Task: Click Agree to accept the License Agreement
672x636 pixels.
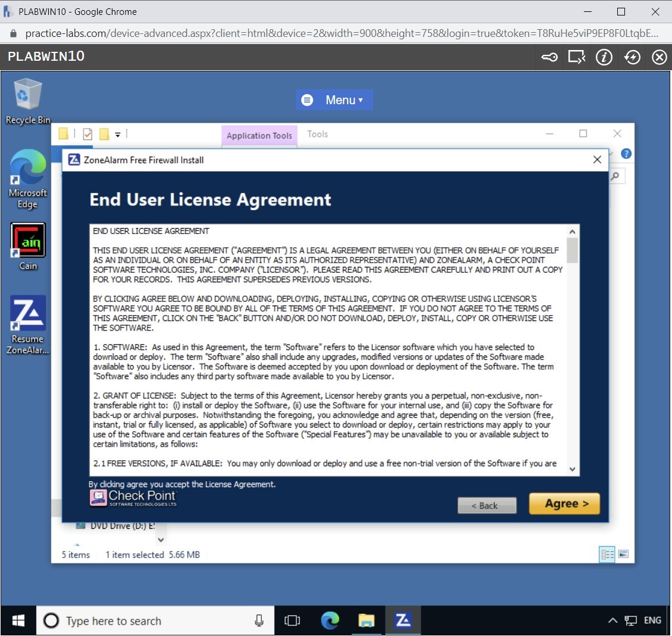Action: pyautogui.click(x=564, y=503)
